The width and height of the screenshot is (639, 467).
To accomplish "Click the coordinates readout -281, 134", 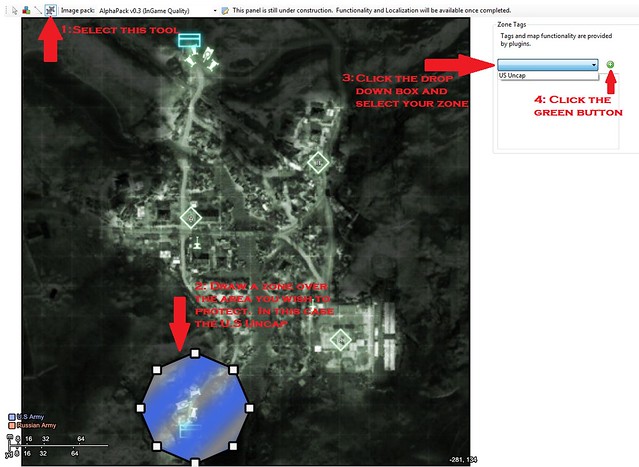I will pos(463,460).
